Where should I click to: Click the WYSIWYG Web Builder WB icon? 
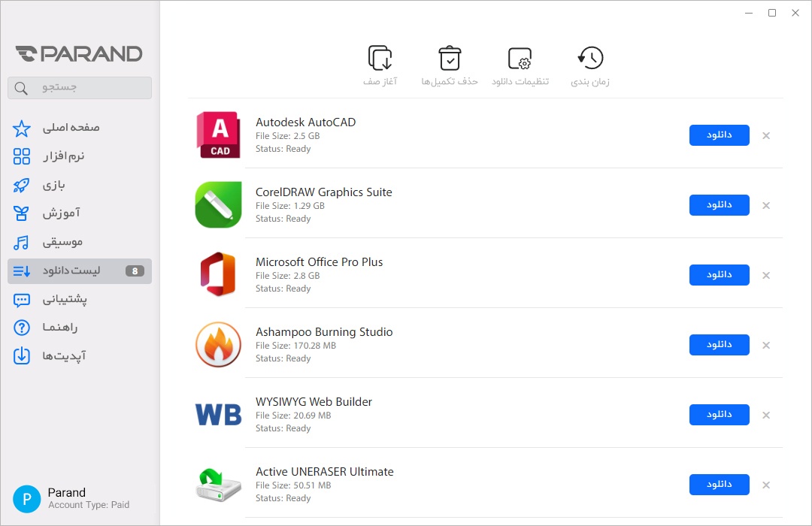tap(218, 415)
